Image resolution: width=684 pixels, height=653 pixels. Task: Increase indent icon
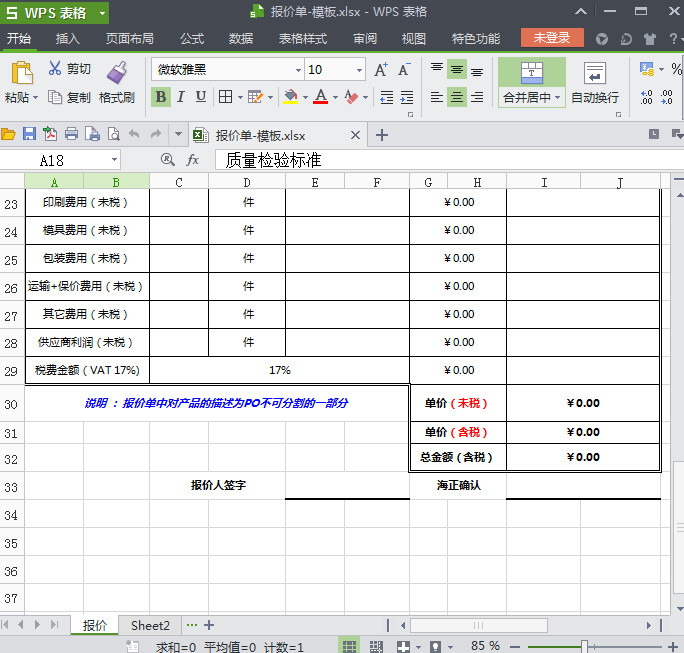(x=407, y=97)
